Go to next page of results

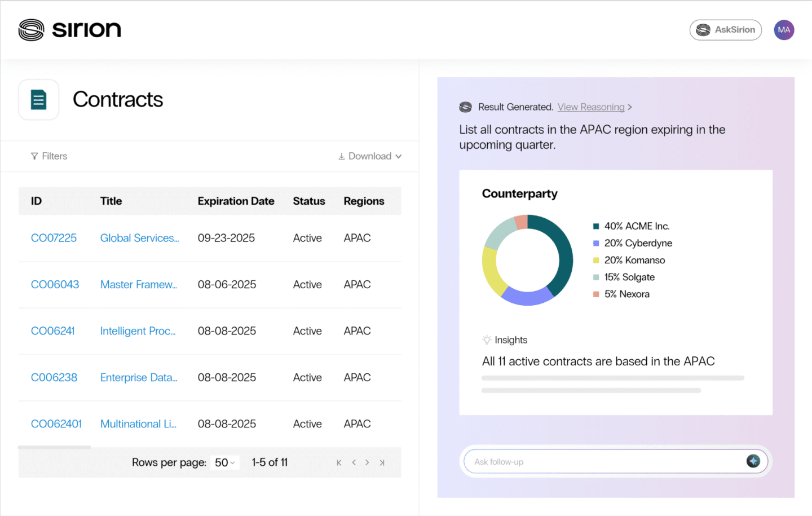pos(367,462)
